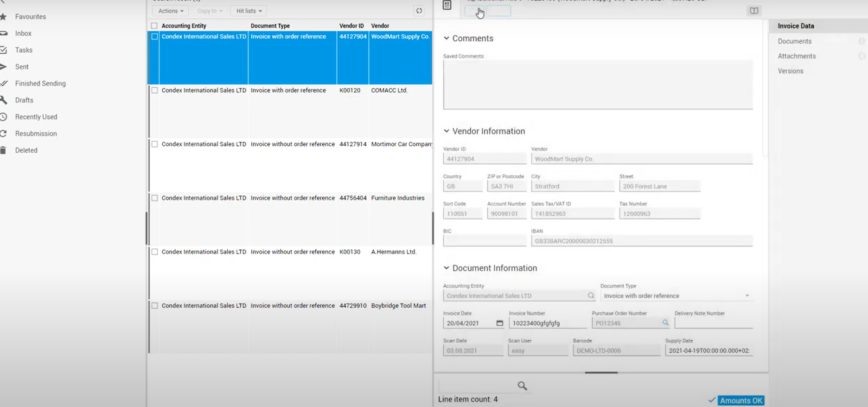The height and width of the screenshot is (407, 868).
Task: Click the Vendor name WoodMart Supply Co. field
Action: [x=642, y=159]
